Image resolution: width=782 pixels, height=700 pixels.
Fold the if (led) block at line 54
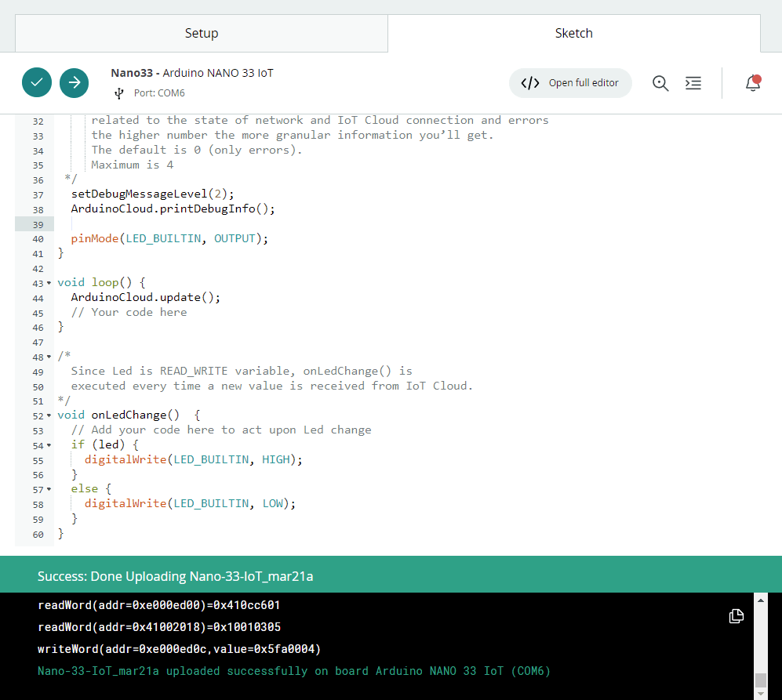pyautogui.click(x=49, y=445)
